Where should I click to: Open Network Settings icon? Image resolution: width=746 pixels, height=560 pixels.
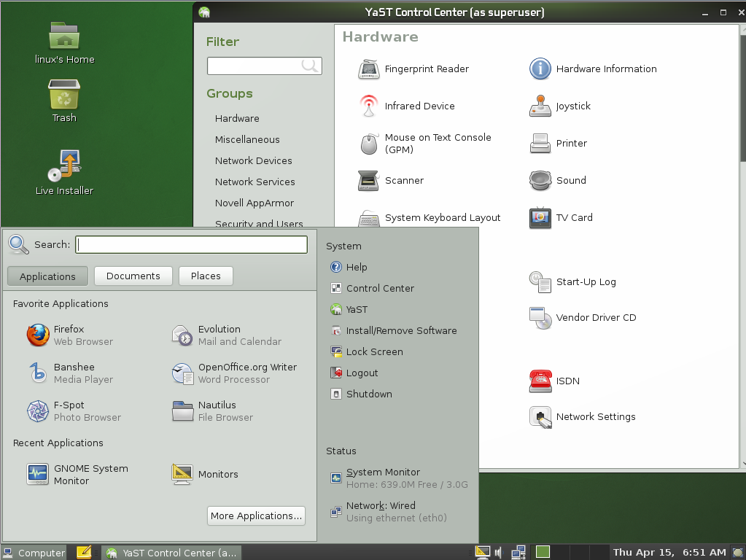click(x=540, y=417)
